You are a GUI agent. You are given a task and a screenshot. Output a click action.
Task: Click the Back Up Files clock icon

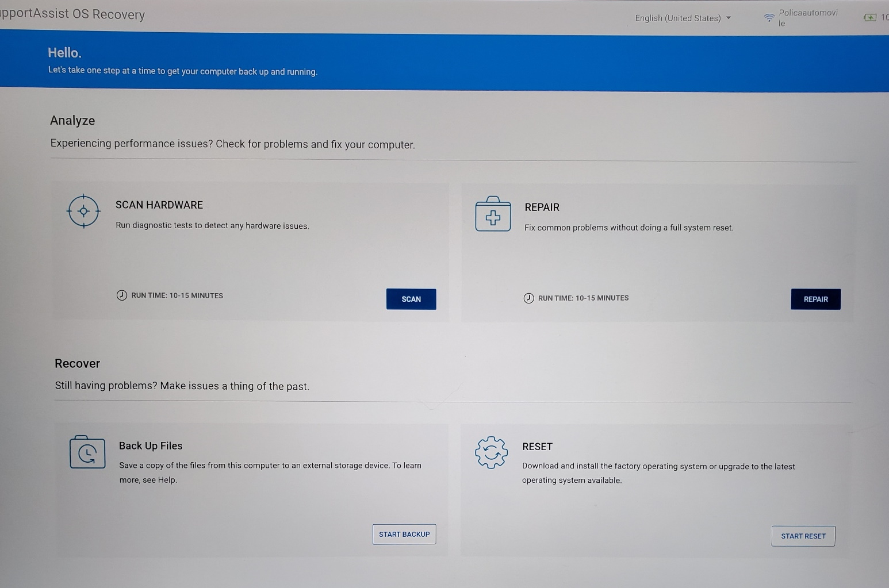tap(87, 452)
